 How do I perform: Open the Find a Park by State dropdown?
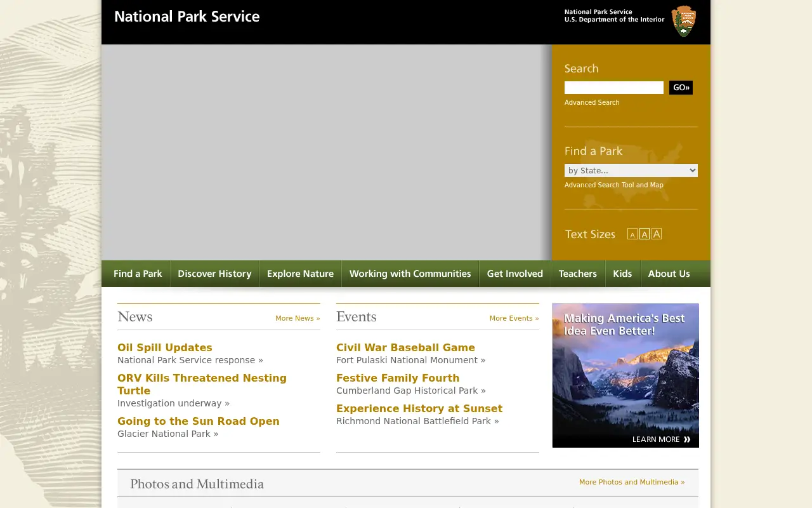pos(631,170)
